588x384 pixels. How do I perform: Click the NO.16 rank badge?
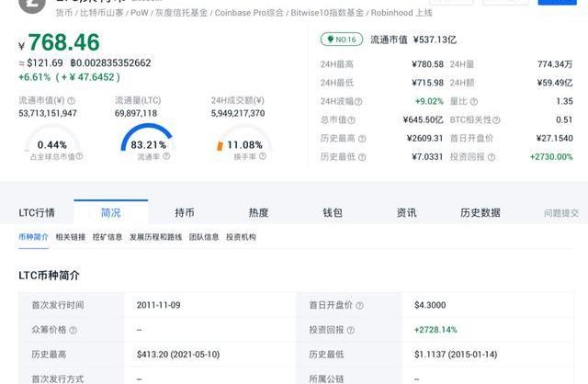342,40
